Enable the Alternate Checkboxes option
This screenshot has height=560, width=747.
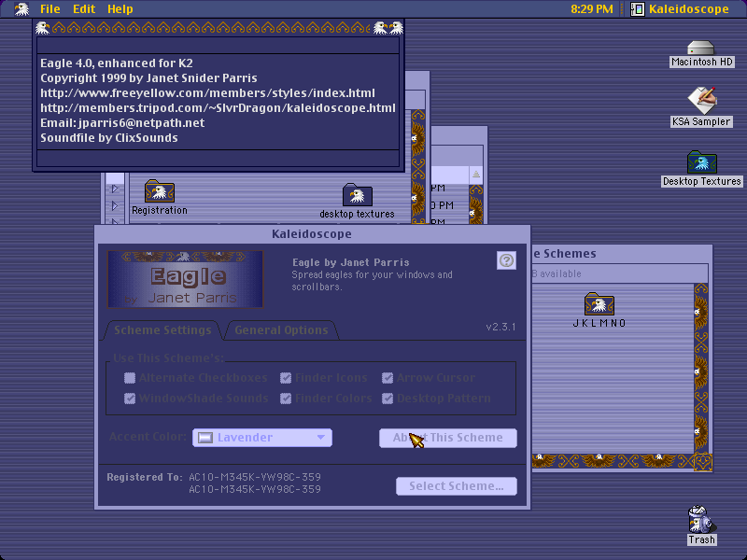click(130, 378)
